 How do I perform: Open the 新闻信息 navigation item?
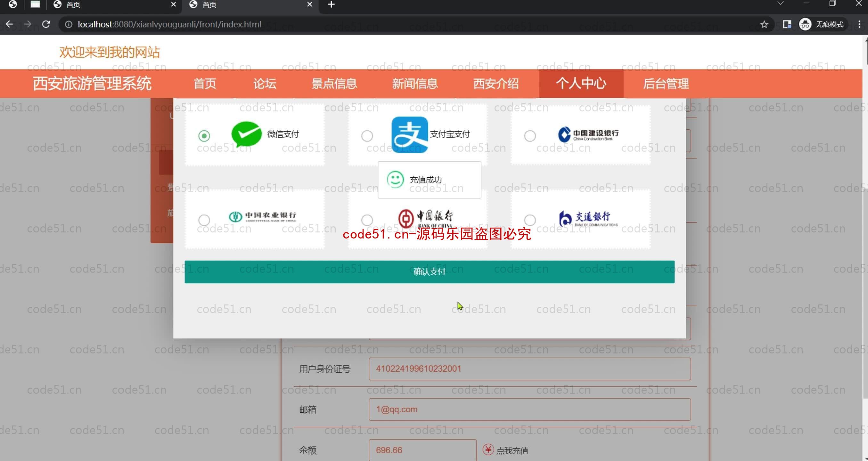415,84
